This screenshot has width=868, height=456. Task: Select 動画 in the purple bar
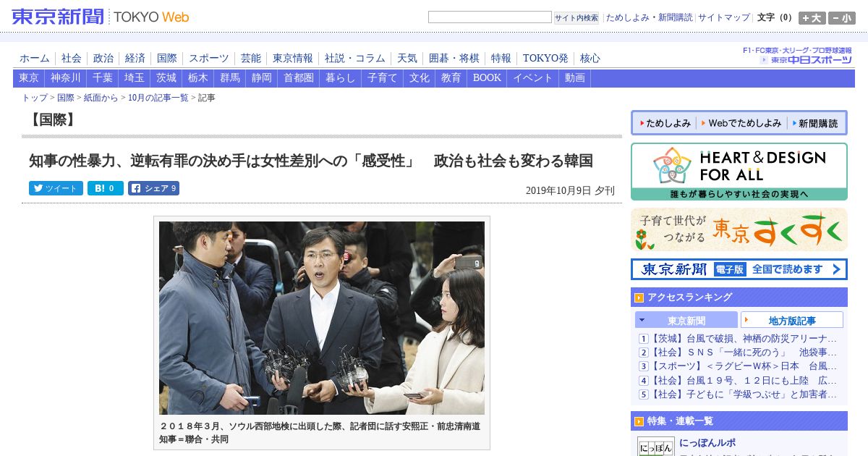575,78
